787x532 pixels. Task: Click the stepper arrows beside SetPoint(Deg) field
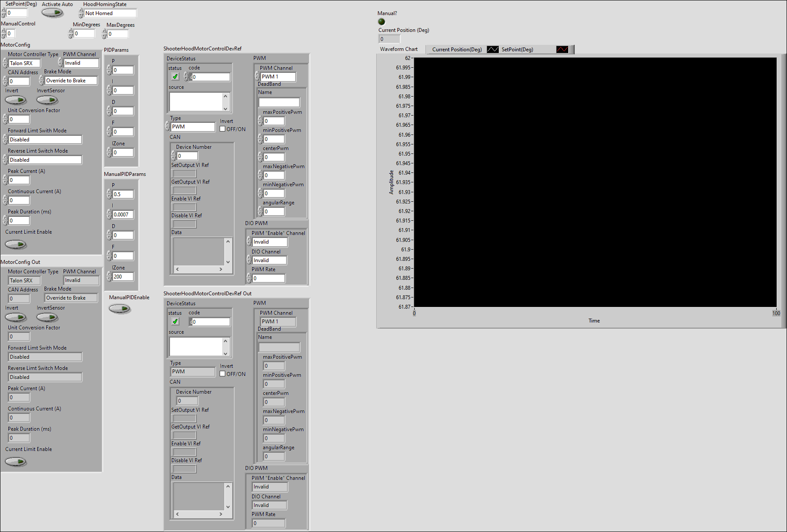(4, 13)
